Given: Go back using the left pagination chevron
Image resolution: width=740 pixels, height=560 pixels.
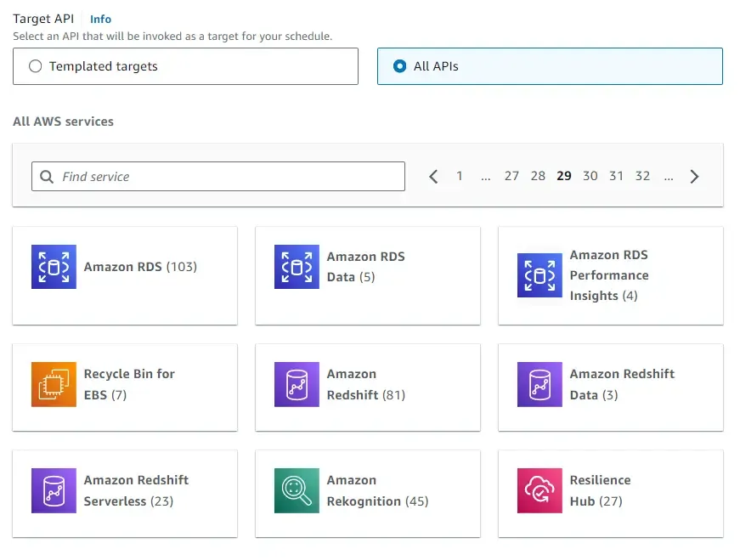Looking at the screenshot, I should (433, 176).
